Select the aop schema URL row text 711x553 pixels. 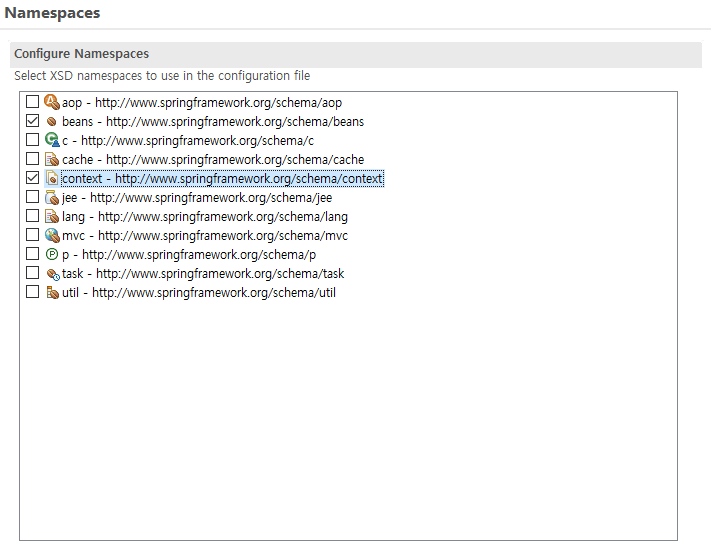click(202, 103)
